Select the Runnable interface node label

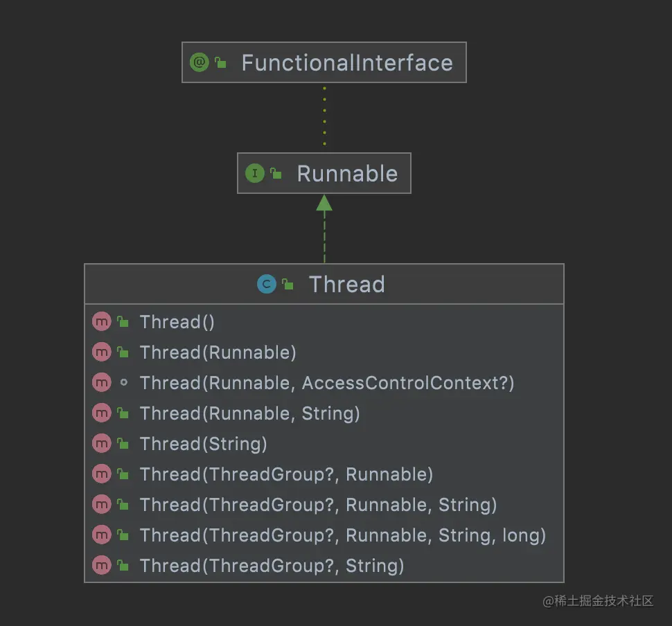pos(347,174)
